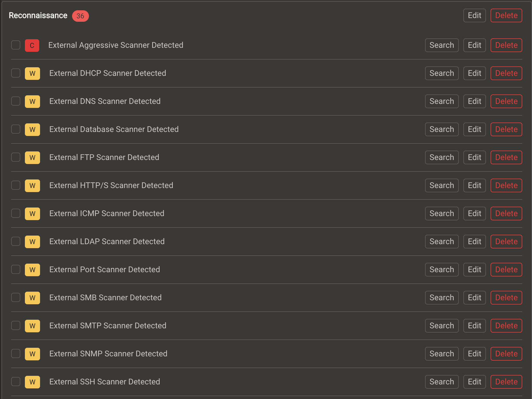
Task: Delete the External Database Scanner Detected rule
Action: point(506,129)
